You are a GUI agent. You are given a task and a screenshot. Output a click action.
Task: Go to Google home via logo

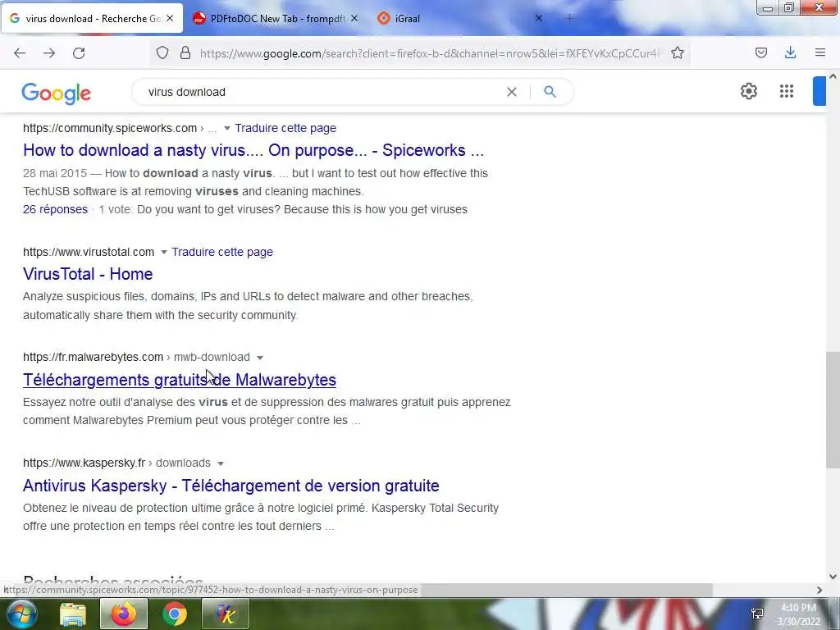tap(57, 94)
